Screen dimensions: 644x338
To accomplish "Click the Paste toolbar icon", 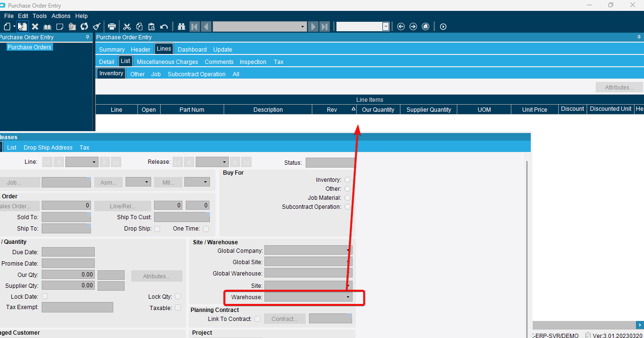I will click(x=152, y=27).
